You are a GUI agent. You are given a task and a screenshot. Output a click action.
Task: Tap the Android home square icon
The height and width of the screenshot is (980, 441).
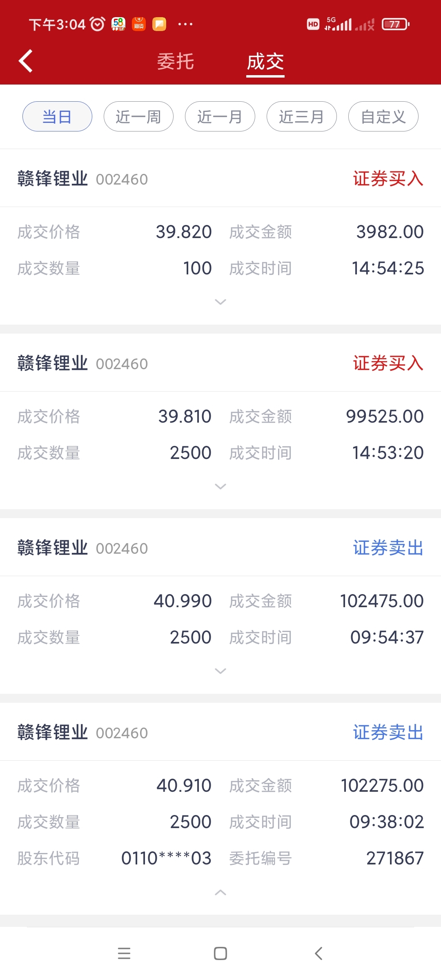220,953
